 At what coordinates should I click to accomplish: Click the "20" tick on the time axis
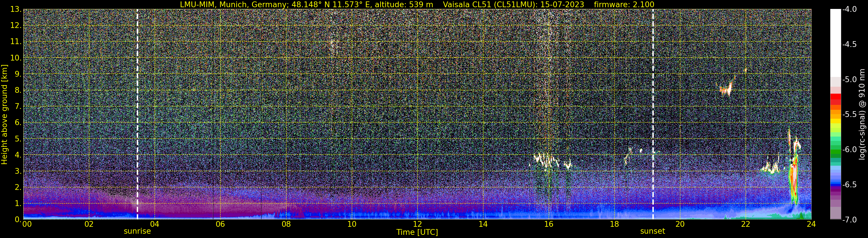[x=680, y=224]
